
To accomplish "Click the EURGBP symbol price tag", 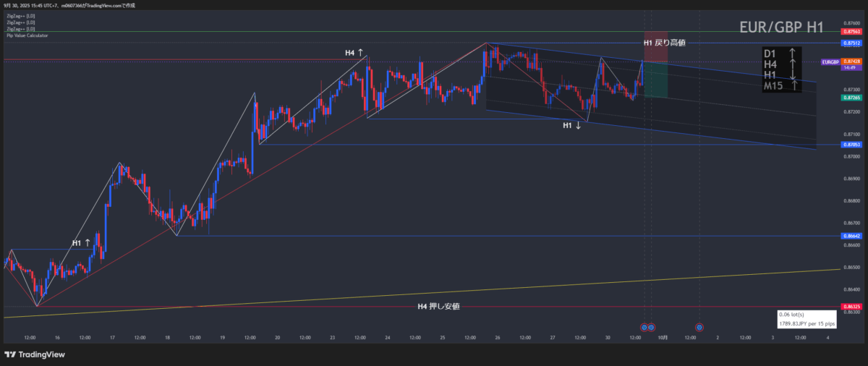I will click(831, 62).
